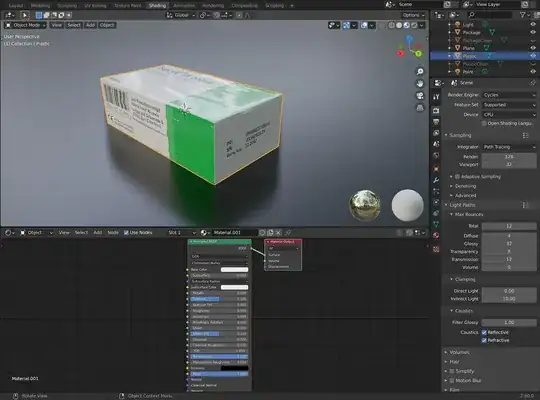
Task: Toggle visibility of the selected Plastic object
Action: coord(533,56)
